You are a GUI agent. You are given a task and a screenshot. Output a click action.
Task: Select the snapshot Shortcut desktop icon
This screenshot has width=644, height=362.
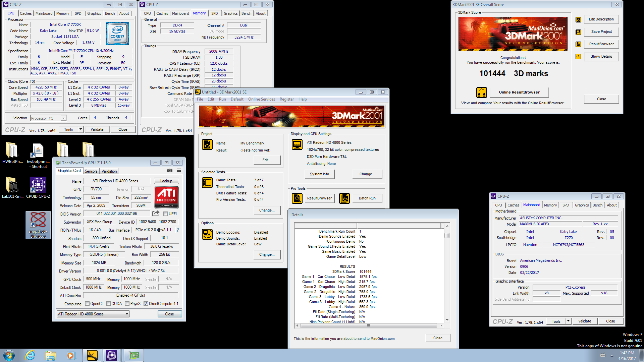[38, 225]
